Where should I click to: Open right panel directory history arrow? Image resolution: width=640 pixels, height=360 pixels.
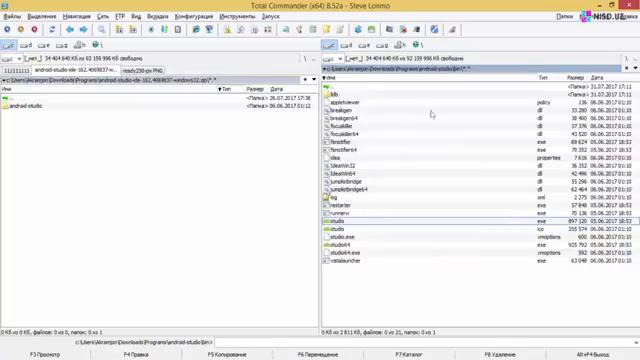[x=636, y=68]
